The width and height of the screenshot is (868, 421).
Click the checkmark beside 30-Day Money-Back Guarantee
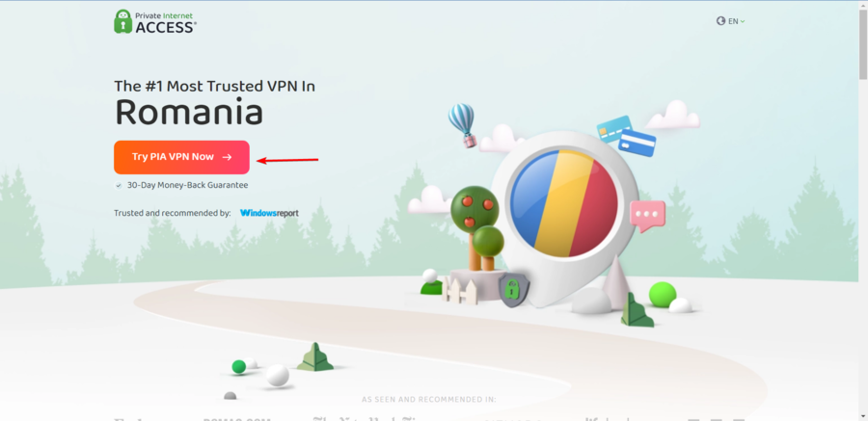[x=119, y=186]
